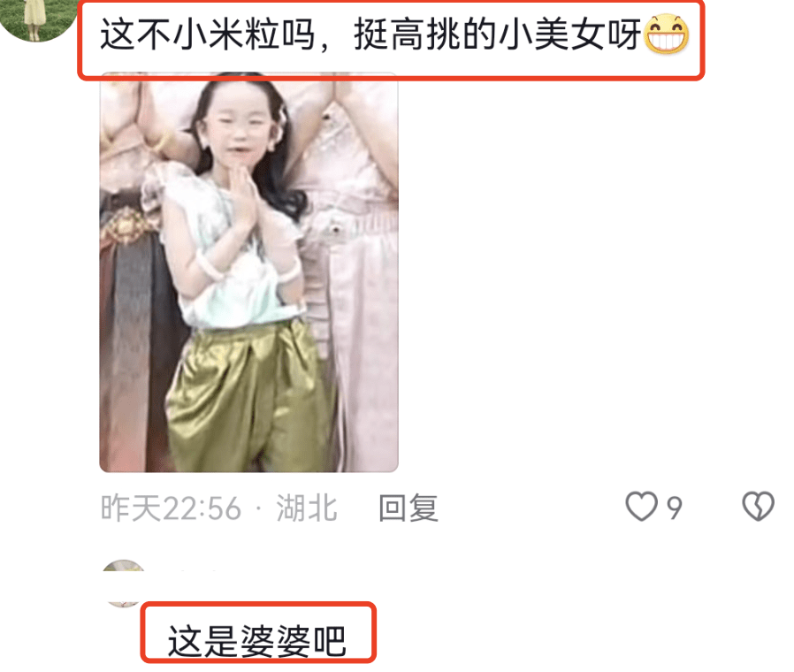The image size is (794, 672).
Task: Click the like count 9
Action: [x=675, y=508]
